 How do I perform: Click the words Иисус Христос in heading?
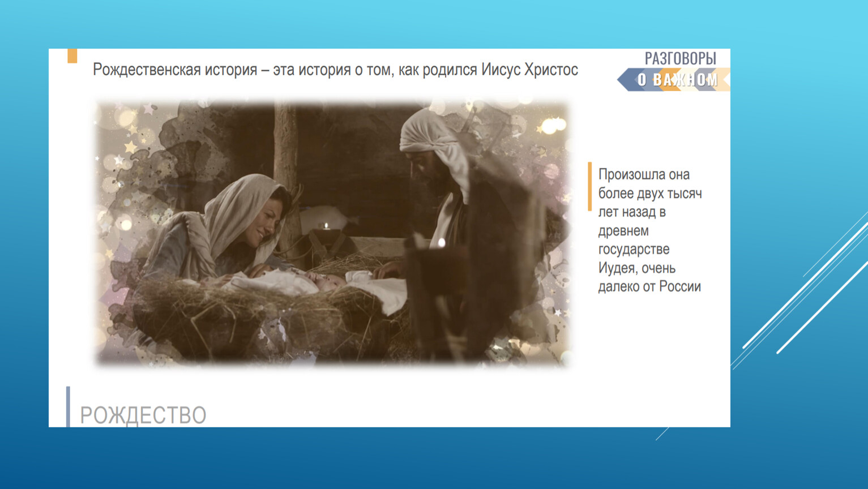pos(529,70)
